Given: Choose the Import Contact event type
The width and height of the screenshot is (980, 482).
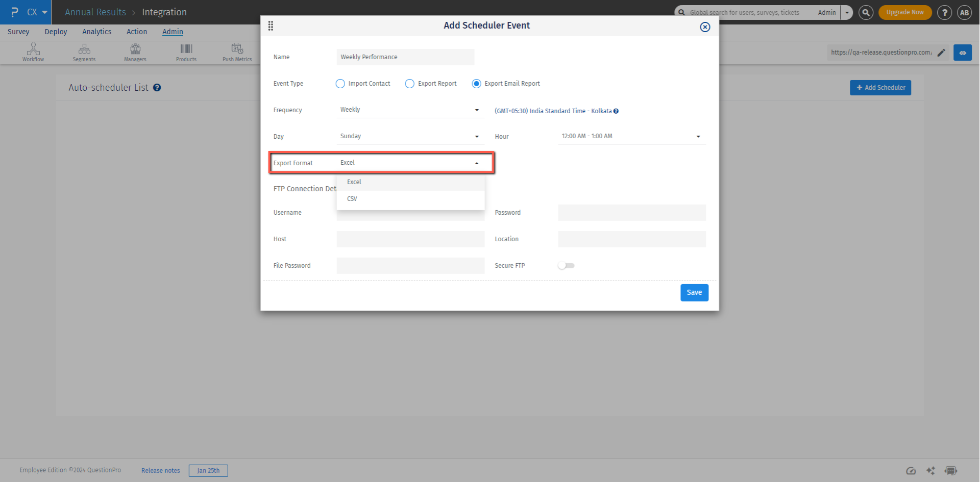Looking at the screenshot, I should pyautogui.click(x=340, y=84).
